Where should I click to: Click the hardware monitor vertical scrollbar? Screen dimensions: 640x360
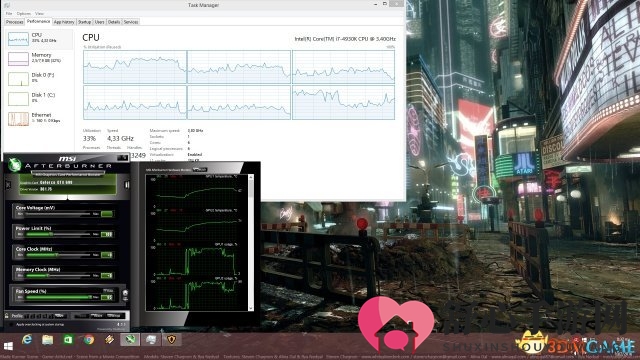(x=251, y=242)
